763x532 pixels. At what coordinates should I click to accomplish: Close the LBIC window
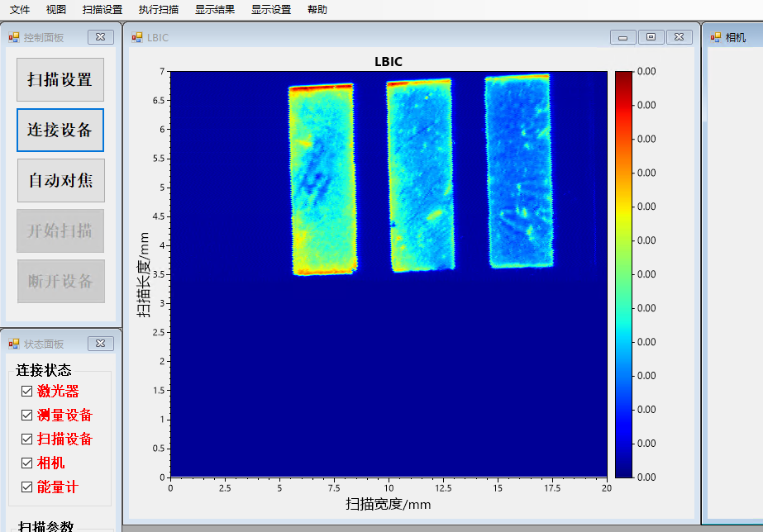[680, 37]
